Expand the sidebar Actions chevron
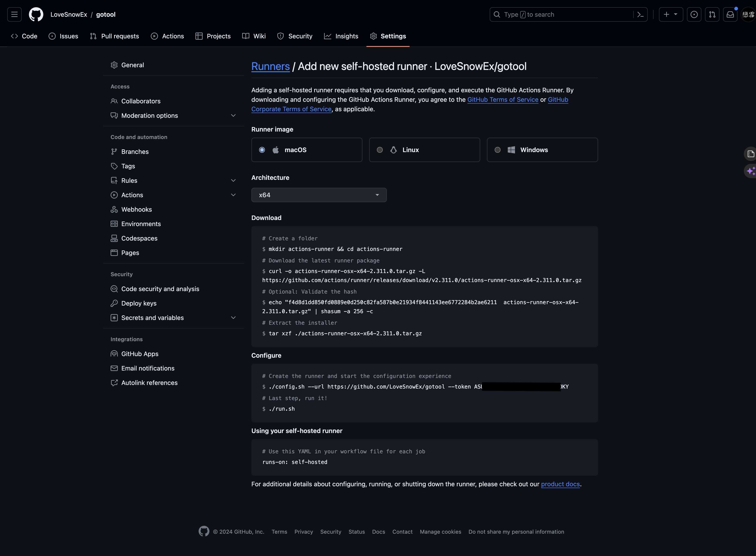The image size is (756, 556). tap(233, 195)
